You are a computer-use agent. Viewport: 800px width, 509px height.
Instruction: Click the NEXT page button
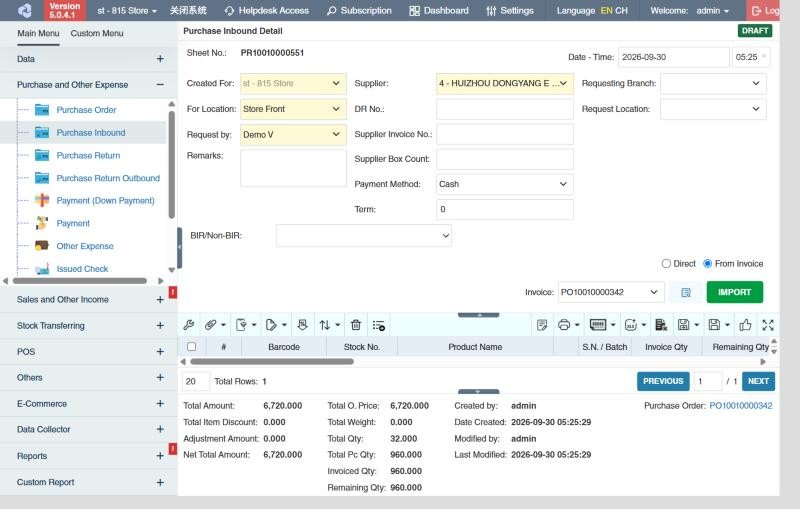[x=758, y=381]
